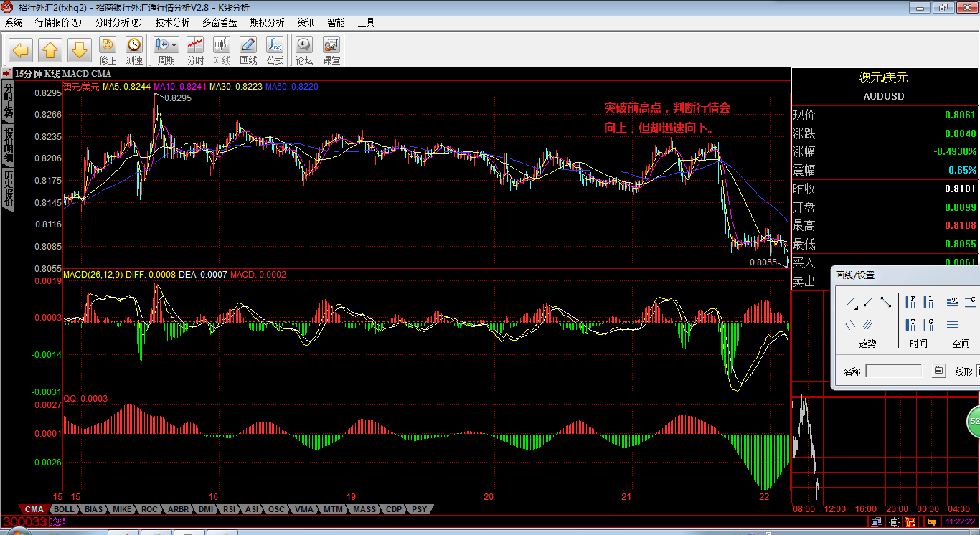Select the 报价明细 side tab
The width and height of the screenshot is (980, 535).
coord(8,146)
